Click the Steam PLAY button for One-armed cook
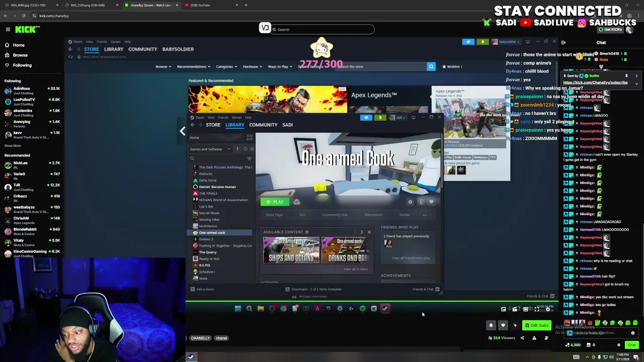Image resolution: width=644 pixels, height=362 pixels. click(275, 202)
